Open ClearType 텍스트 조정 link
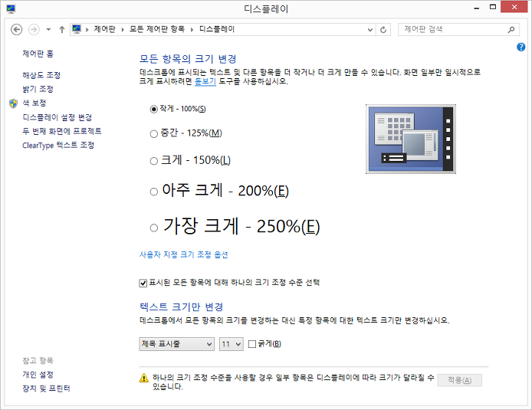532x410 pixels. click(x=58, y=145)
